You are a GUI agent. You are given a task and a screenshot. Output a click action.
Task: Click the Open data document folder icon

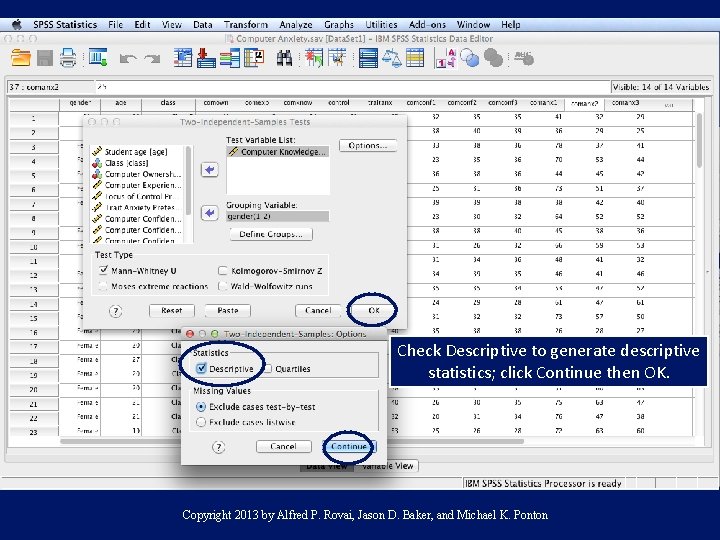click(21, 58)
